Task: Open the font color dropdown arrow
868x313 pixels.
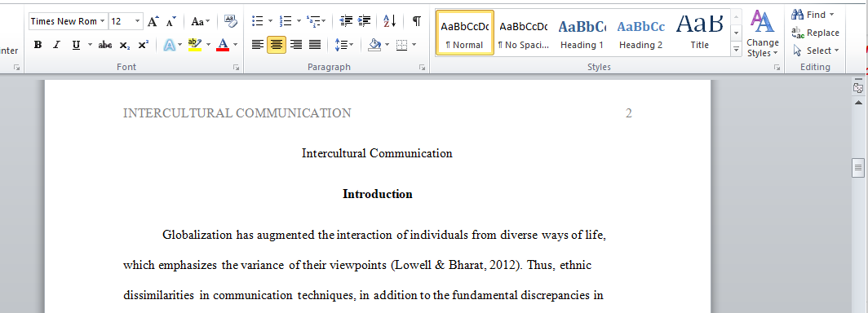Action: (235, 45)
